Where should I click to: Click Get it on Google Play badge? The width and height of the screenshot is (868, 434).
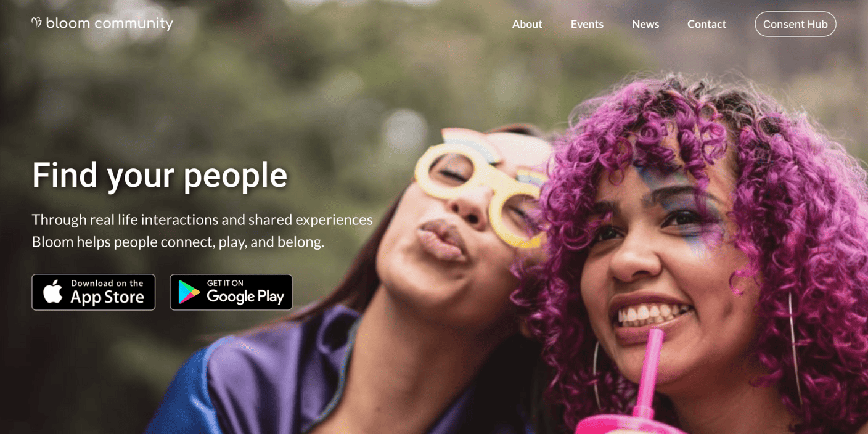[x=231, y=292]
